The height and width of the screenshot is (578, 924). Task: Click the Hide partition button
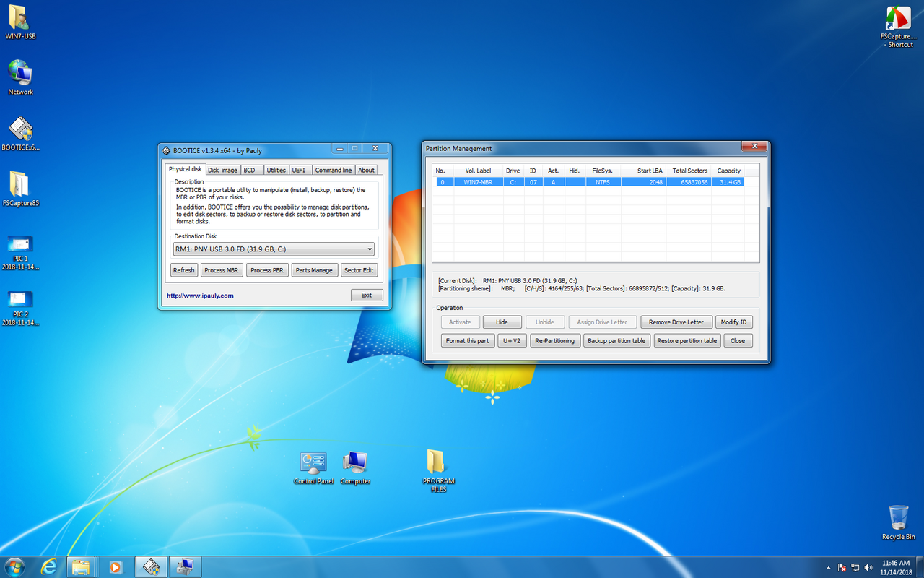502,322
